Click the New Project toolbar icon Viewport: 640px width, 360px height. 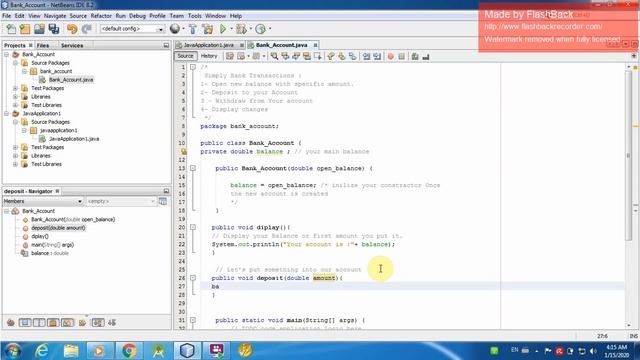pos(25,29)
